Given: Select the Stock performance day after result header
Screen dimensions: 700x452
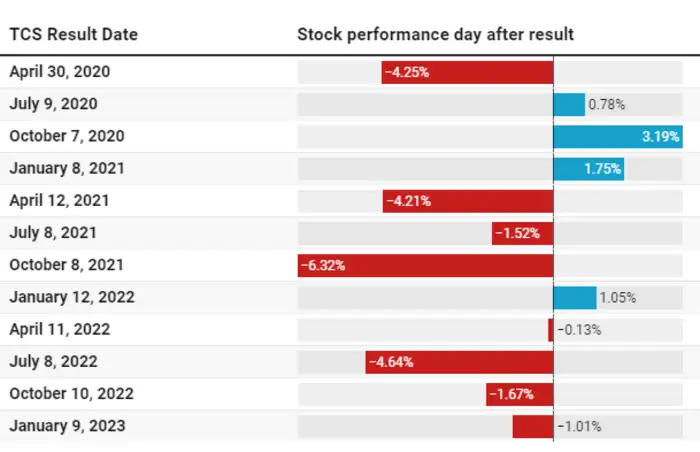Looking at the screenshot, I should click(435, 34).
